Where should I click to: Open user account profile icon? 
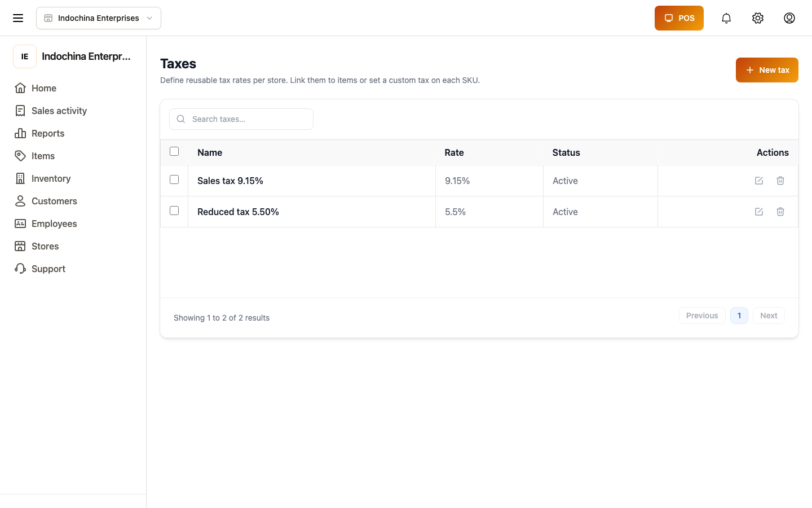(789, 18)
